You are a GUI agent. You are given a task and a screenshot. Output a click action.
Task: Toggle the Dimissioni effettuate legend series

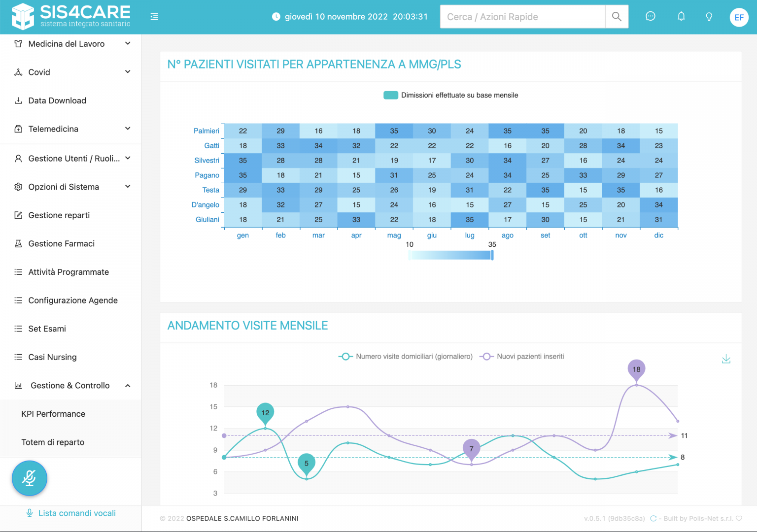(450, 95)
